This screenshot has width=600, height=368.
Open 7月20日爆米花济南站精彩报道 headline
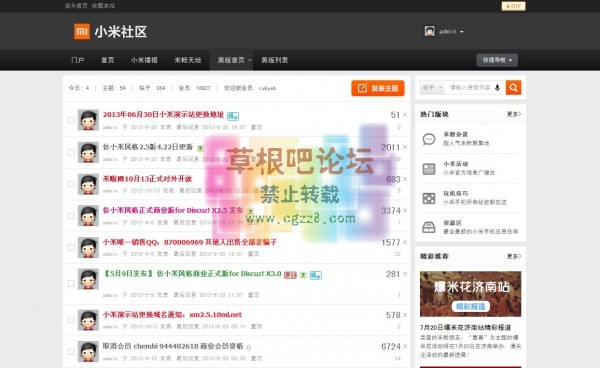pyautogui.click(x=465, y=327)
